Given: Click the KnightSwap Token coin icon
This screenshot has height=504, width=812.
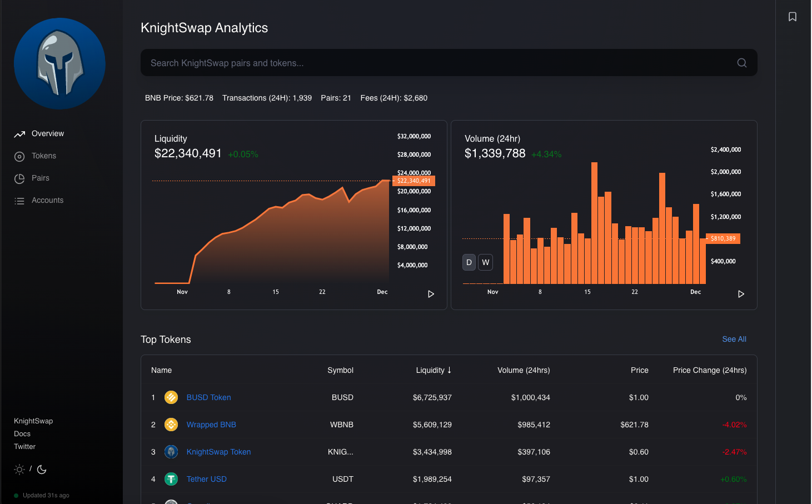Looking at the screenshot, I should tap(171, 452).
